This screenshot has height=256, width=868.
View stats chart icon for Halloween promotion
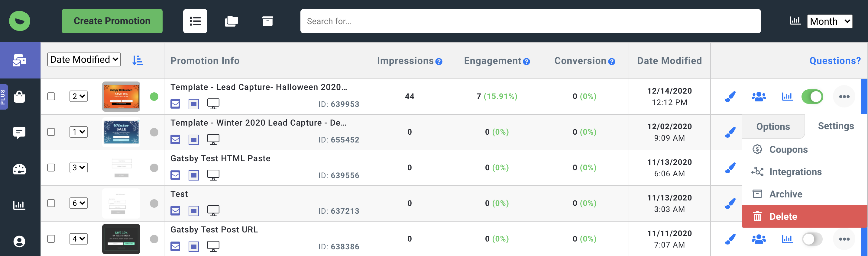(787, 97)
